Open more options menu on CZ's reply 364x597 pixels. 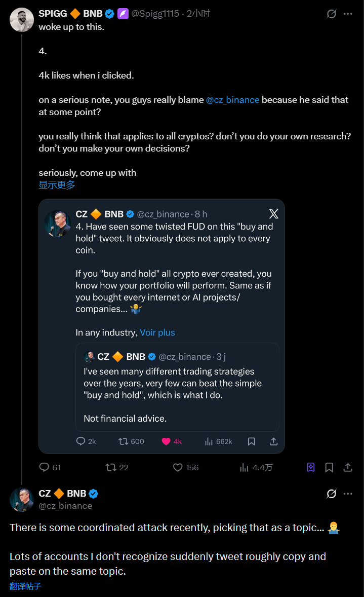pos(348,494)
